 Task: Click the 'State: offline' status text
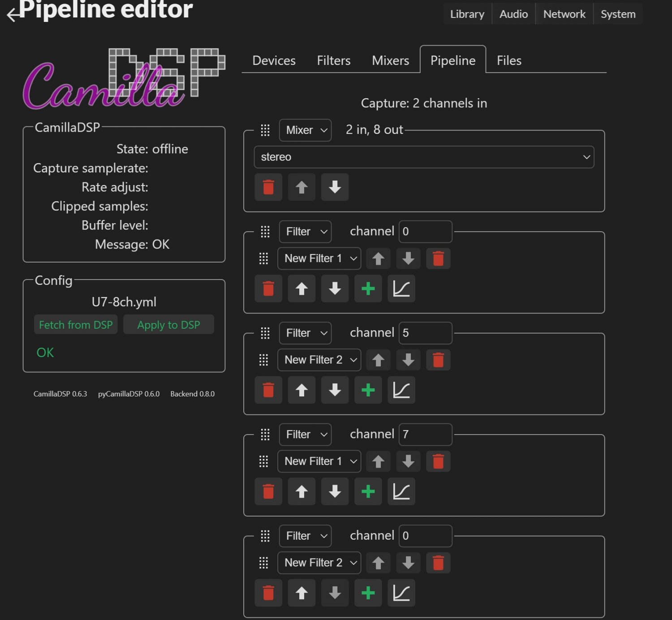point(152,149)
